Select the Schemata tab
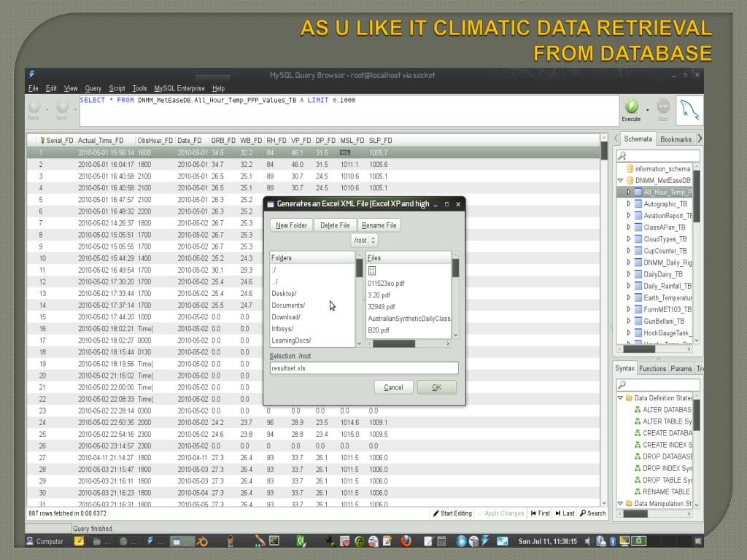 coord(638,139)
